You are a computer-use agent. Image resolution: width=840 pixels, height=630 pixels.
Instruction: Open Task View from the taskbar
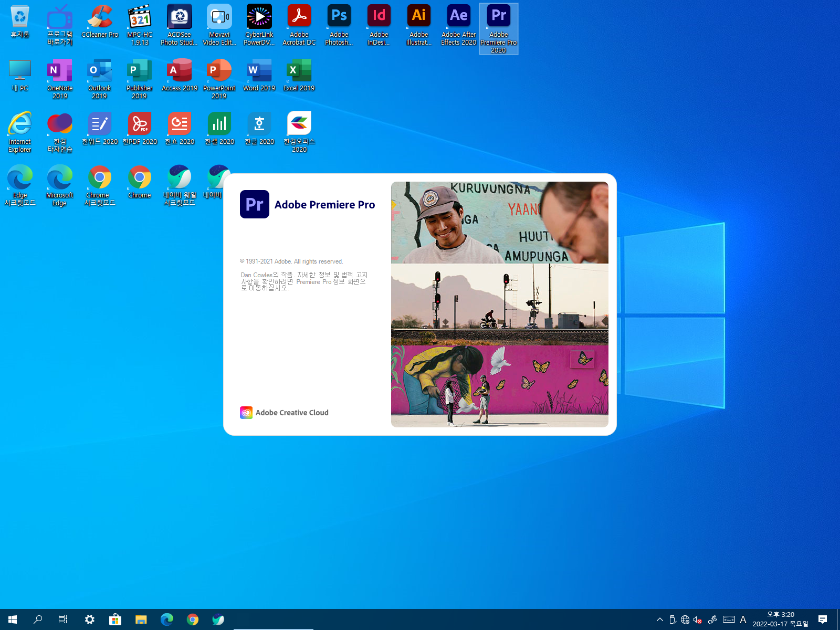click(x=63, y=619)
